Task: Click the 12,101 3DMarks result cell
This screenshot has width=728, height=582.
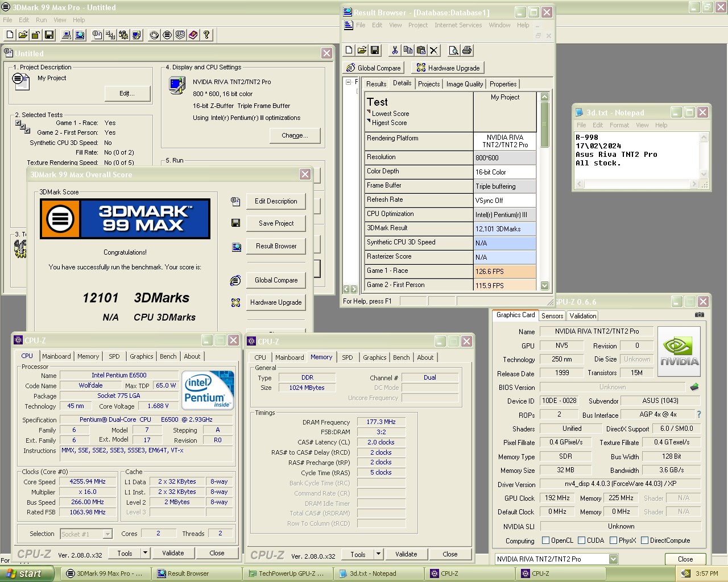Action: 505,229
